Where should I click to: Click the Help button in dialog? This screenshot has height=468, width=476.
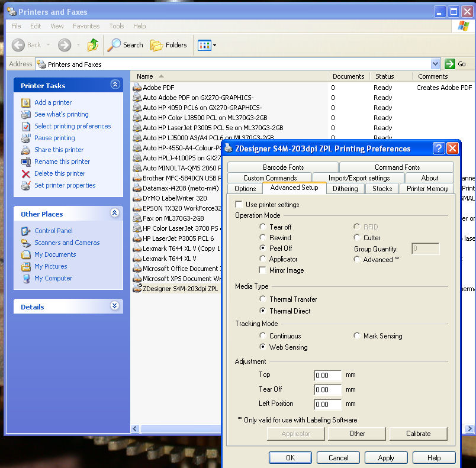(x=434, y=458)
